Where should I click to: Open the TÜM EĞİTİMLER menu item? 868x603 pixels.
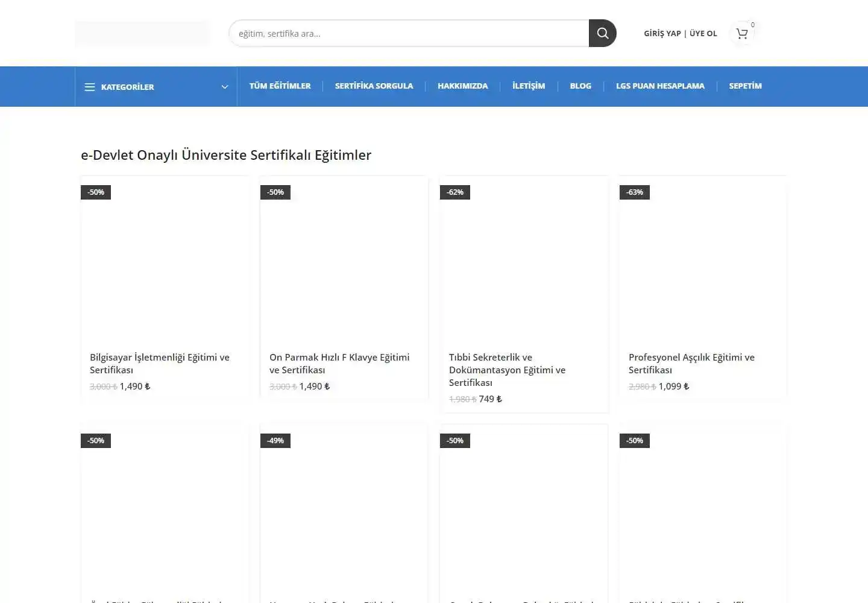point(280,86)
